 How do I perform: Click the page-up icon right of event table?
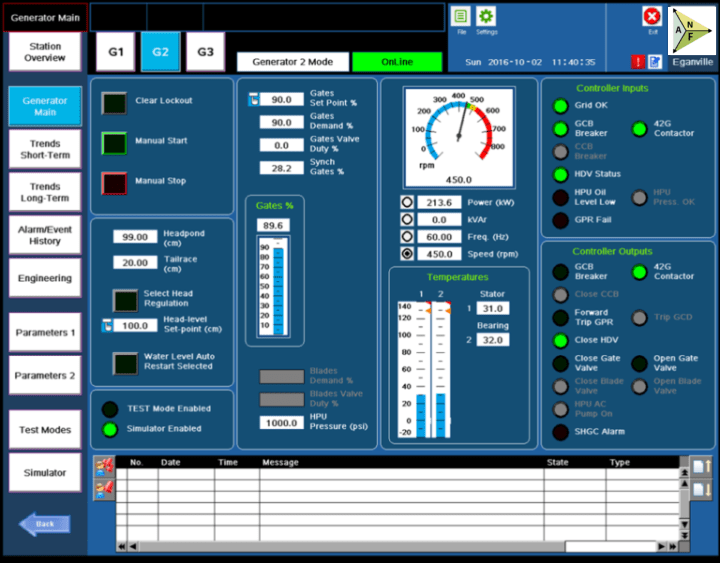pos(701,467)
